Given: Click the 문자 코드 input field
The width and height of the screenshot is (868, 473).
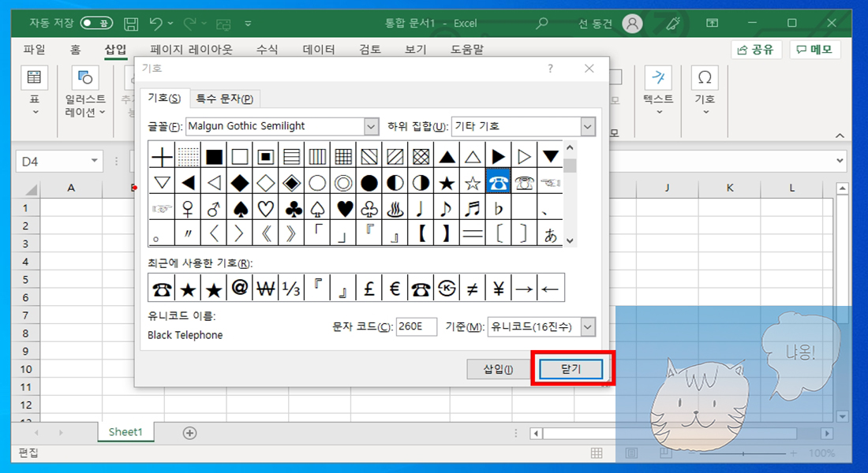Looking at the screenshot, I should click(x=417, y=326).
